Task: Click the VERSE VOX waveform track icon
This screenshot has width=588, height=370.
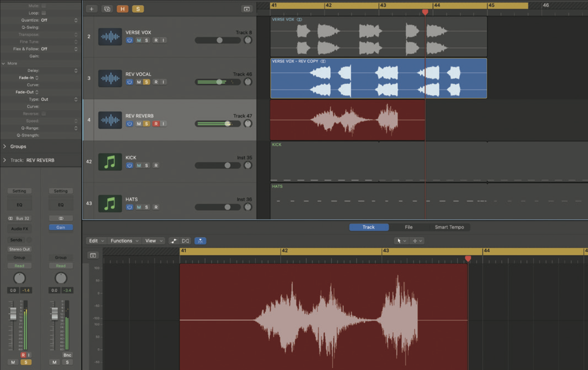Action: point(110,36)
